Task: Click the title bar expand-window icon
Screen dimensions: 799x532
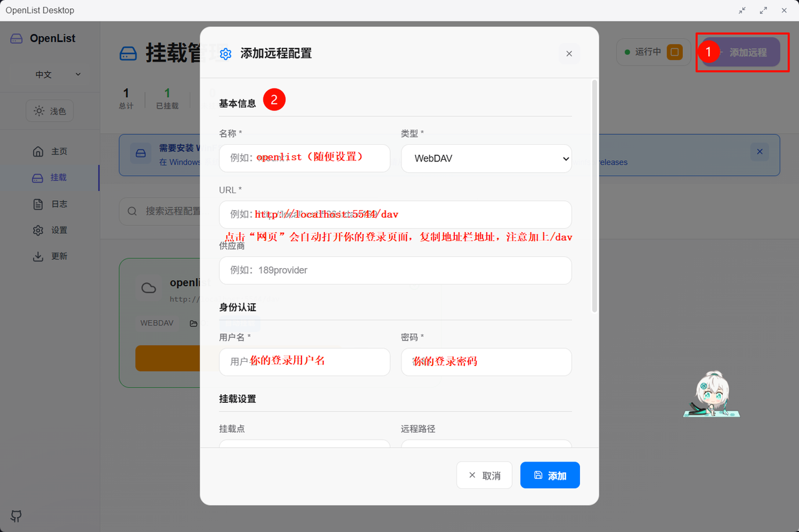Action: [763, 10]
